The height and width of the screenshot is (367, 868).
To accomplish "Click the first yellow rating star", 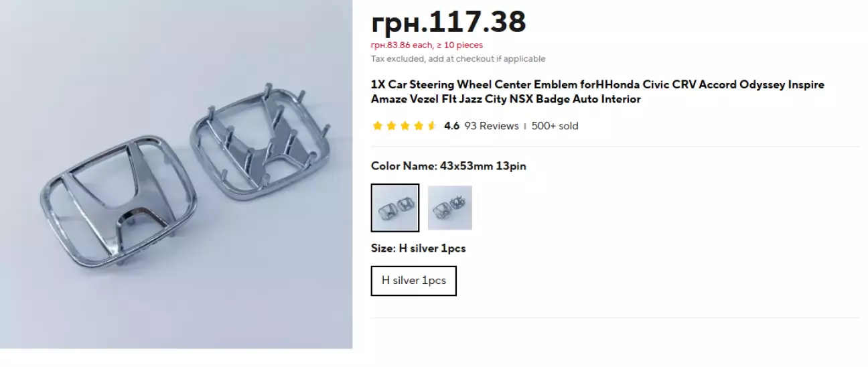I will [x=377, y=126].
